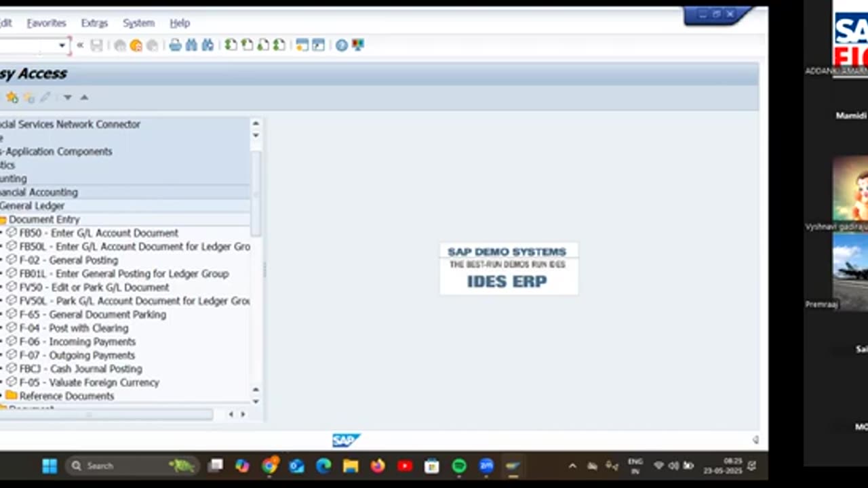868x488 pixels.
Task: Click the green Back icon in toolbar
Action: (120, 45)
